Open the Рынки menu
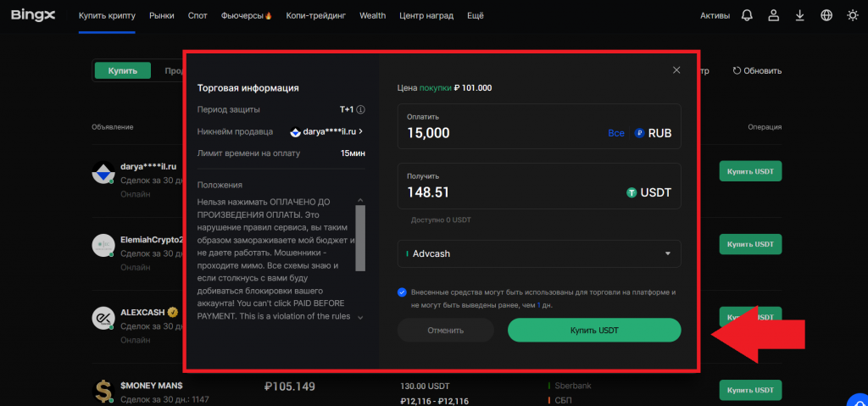Screen dimensions: 868x406 162,15
